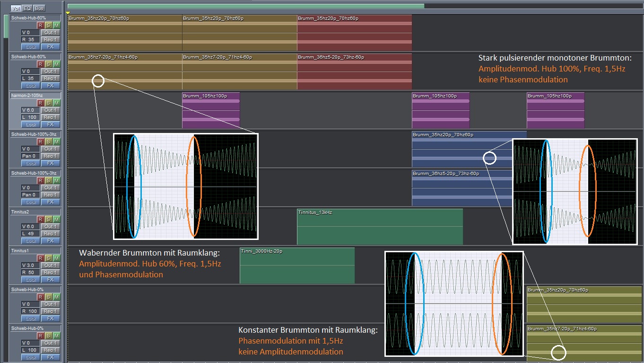Click the green vertical scrollbar thumb at left
The height and width of the screenshot is (363, 644).
tap(6, 26)
